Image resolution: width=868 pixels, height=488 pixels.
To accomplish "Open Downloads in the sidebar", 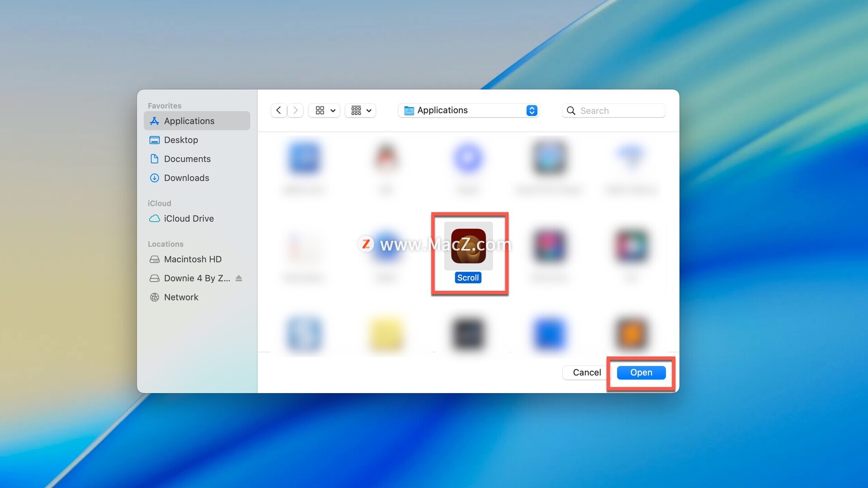I will click(x=197, y=178).
